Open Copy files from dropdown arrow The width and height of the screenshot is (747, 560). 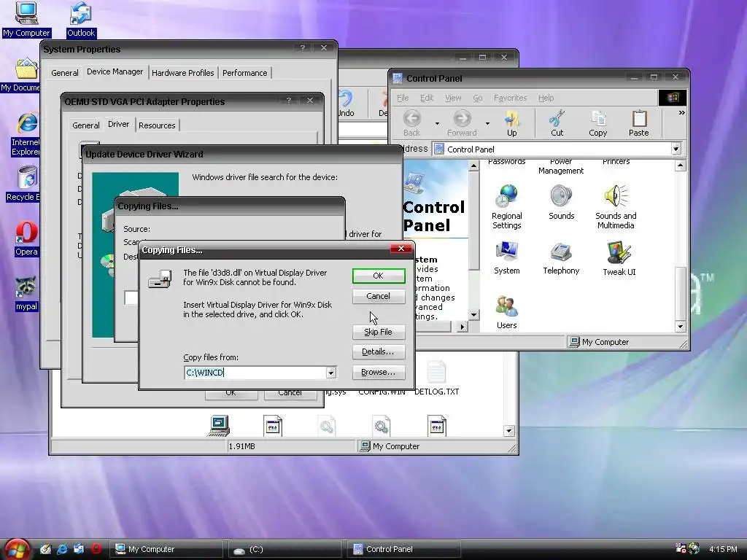click(331, 373)
